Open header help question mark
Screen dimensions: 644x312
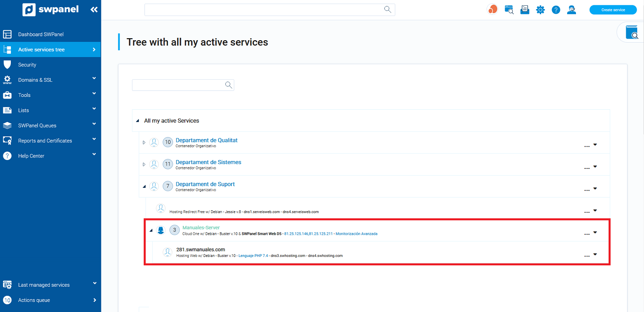[x=556, y=10]
